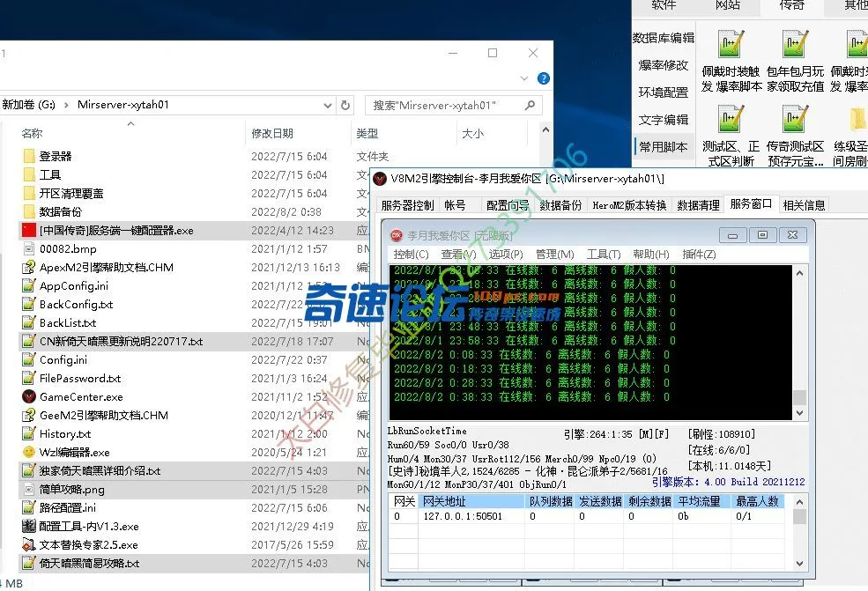Open the 测试区、正式区判断 script icon
868x591 pixels.
731,119
